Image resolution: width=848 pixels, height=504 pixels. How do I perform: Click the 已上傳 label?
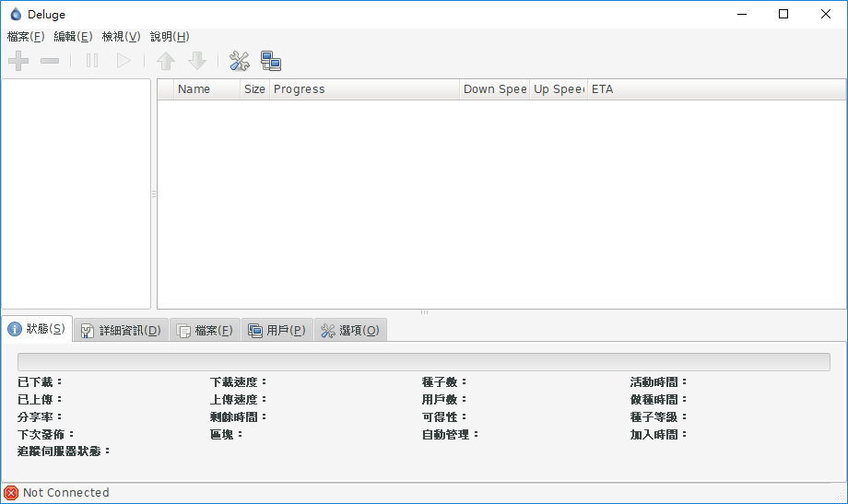(x=40, y=399)
